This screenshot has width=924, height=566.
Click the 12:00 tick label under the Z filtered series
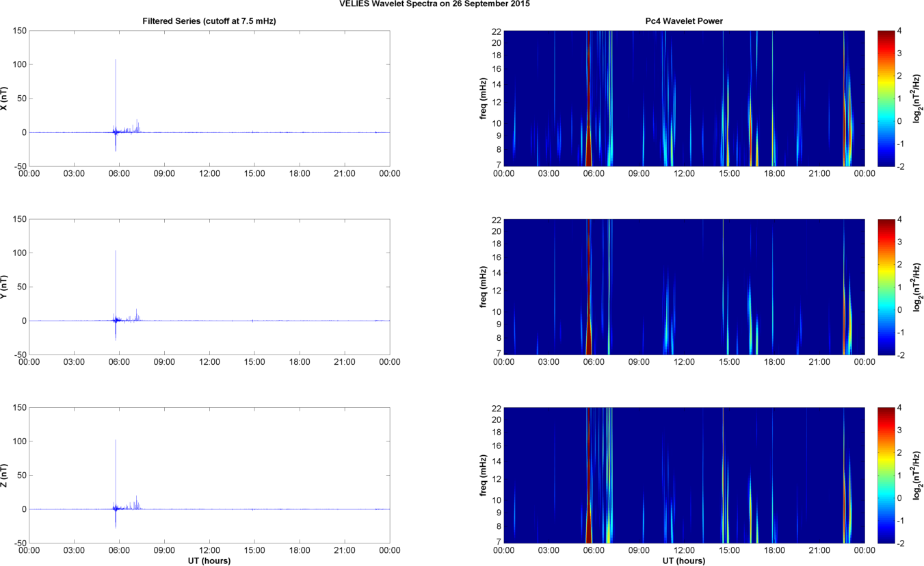pyautogui.click(x=209, y=550)
